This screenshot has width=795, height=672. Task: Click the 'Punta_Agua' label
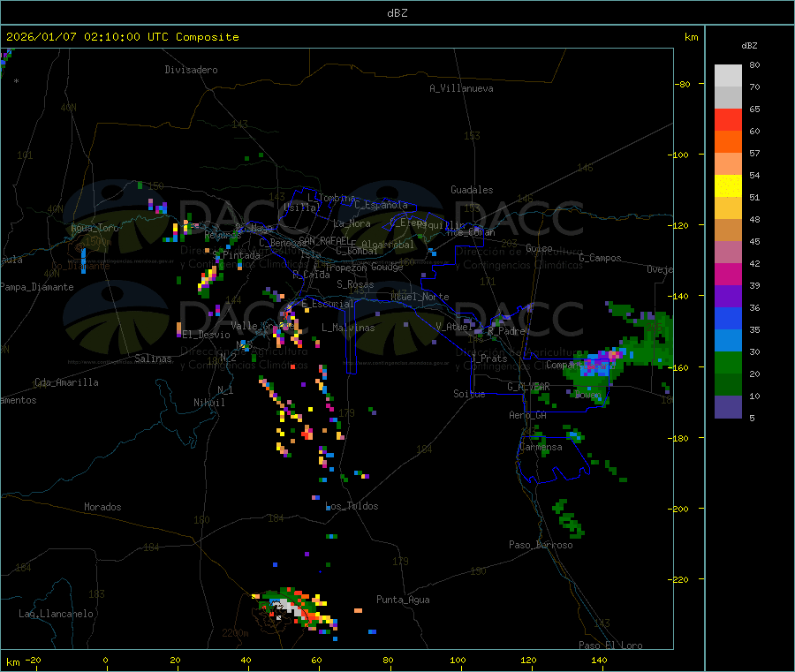(403, 600)
